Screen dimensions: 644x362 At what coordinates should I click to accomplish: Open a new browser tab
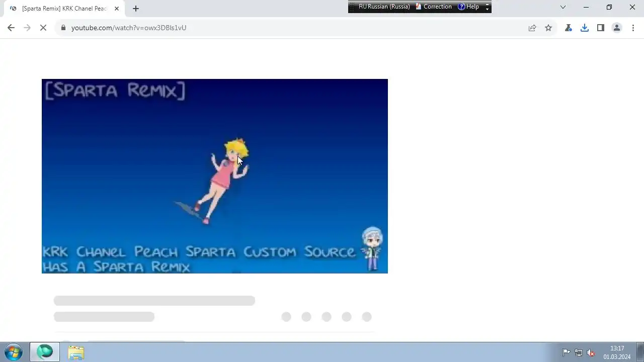point(136,9)
